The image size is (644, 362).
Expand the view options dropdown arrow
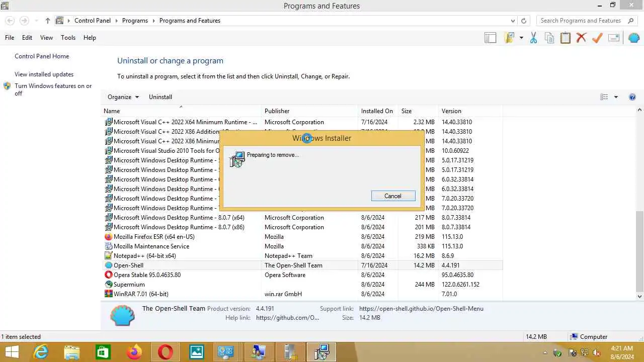click(x=616, y=97)
